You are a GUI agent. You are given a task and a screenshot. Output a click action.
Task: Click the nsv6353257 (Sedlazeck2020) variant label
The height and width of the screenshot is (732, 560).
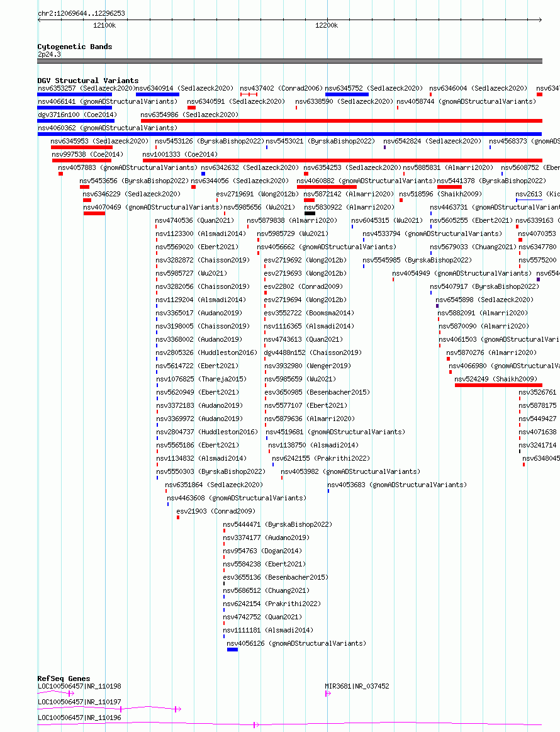click(x=86, y=88)
